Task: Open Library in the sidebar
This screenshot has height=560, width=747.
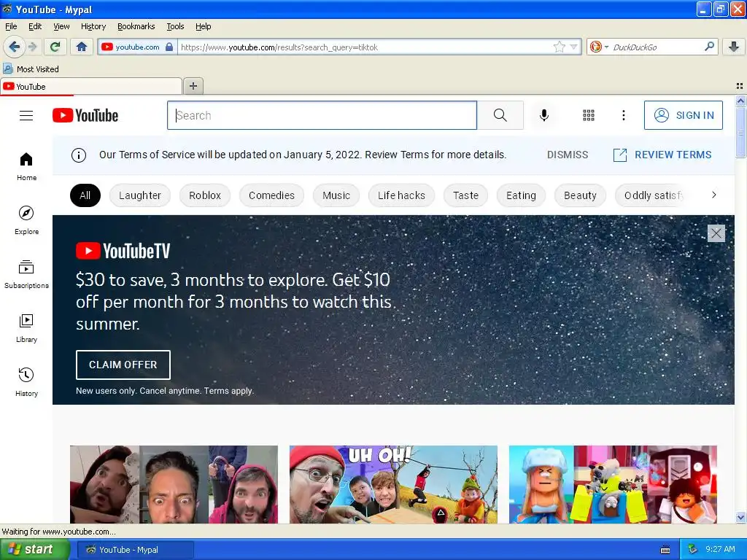Action: tap(27, 328)
